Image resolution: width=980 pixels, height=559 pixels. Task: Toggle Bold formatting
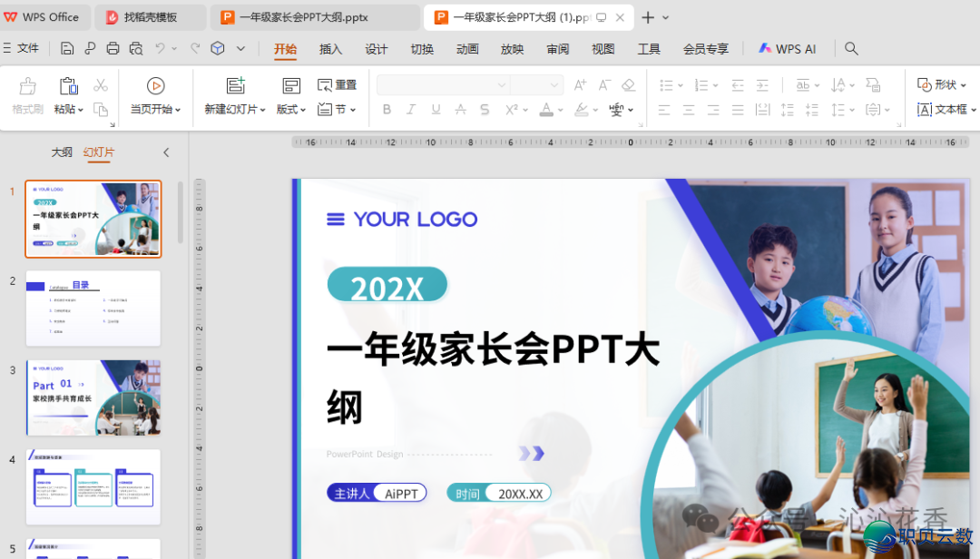(387, 110)
